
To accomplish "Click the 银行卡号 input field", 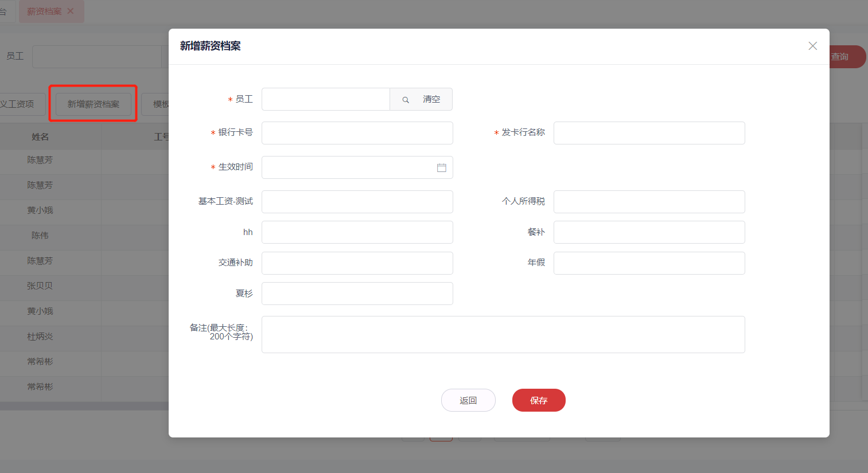I will (357, 133).
